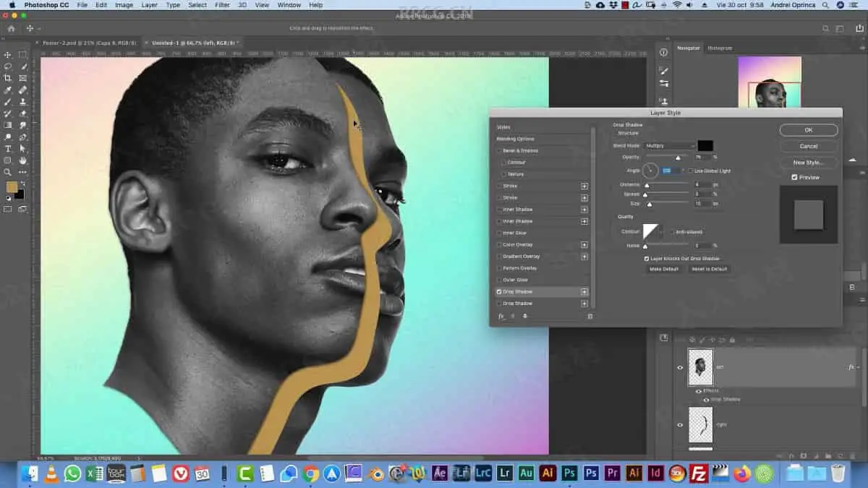Select the Eraser tool
868x488 pixels.
tap(22, 114)
